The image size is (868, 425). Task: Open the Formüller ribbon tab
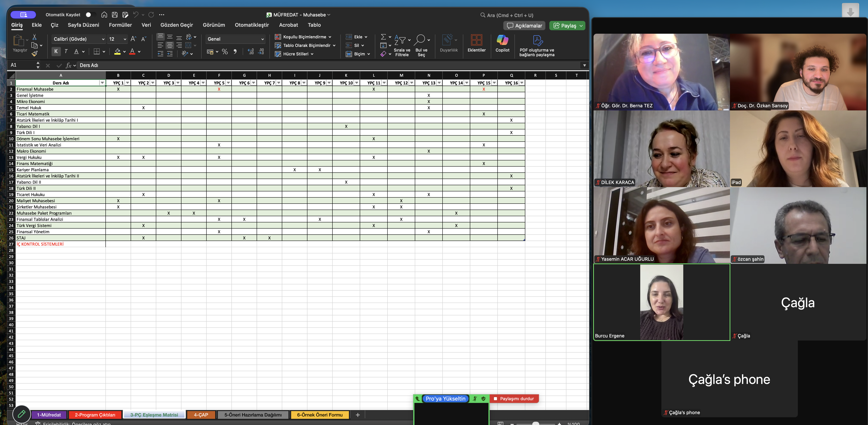(120, 25)
